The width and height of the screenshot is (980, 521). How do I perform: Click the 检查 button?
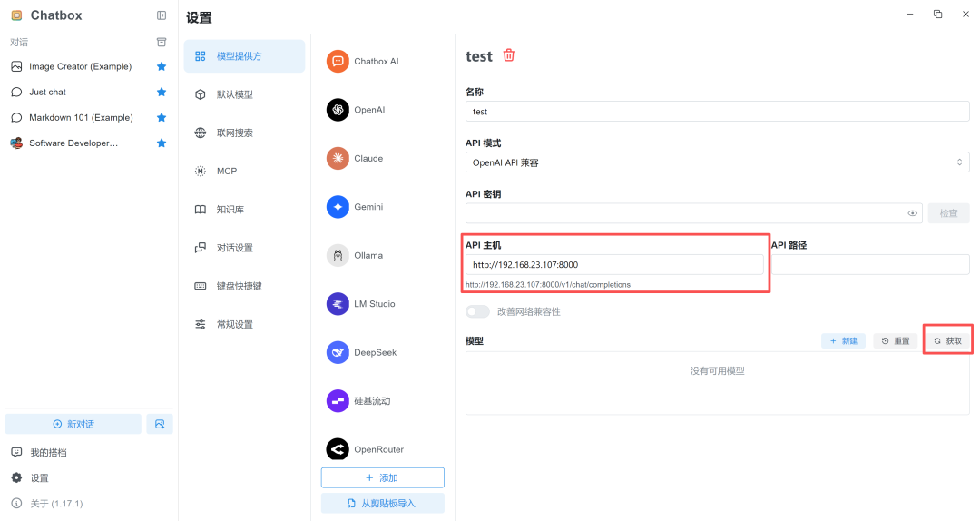(949, 213)
